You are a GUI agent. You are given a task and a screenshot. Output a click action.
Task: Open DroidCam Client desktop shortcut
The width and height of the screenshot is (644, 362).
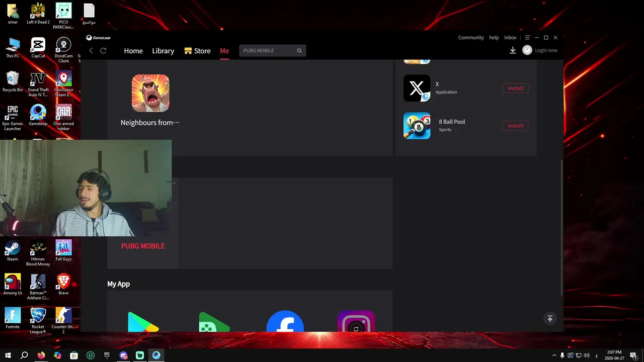[63, 50]
